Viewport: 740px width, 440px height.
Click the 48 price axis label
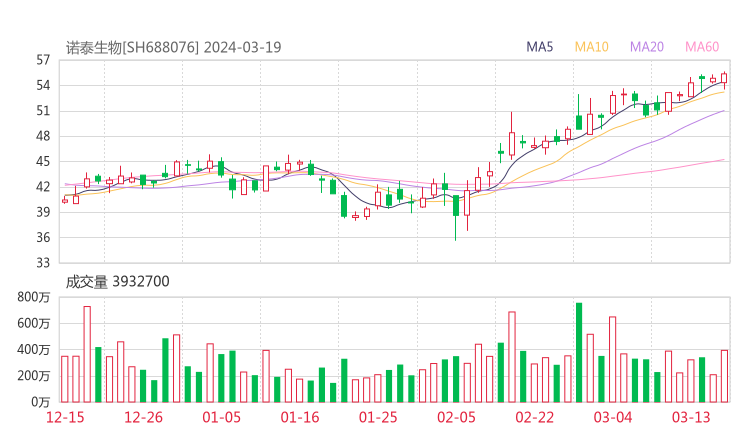[x=43, y=136]
